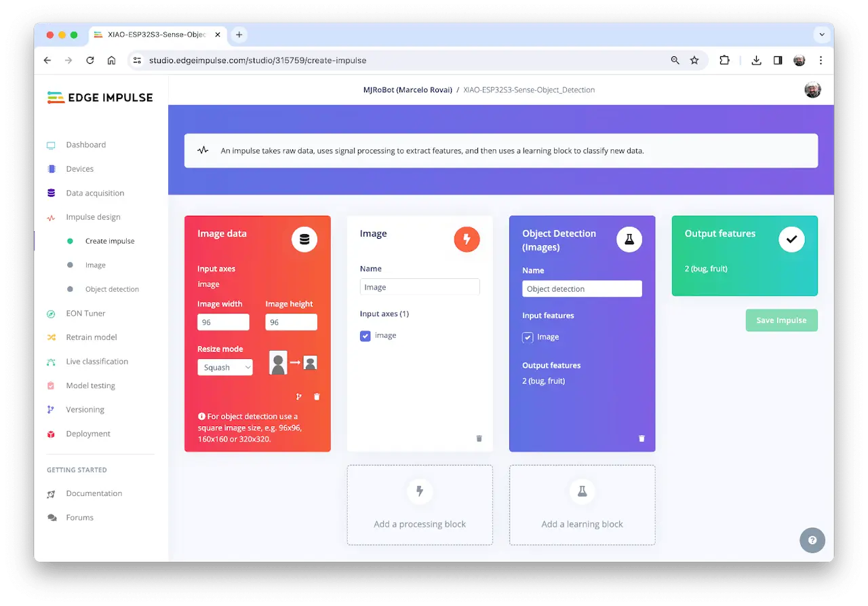Click the branch icon in Image data block
868x606 pixels.
point(298,397)
